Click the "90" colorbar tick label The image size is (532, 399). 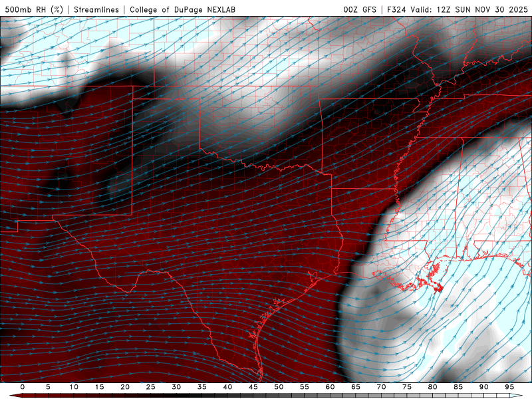pos(484,387)
